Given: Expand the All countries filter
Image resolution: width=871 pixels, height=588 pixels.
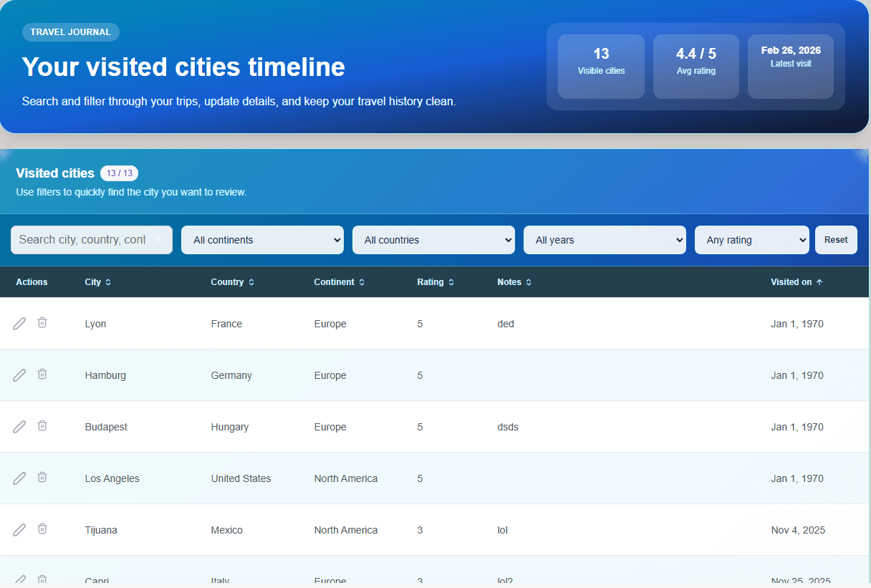Looking at the screenshot, I should [433, 240].
